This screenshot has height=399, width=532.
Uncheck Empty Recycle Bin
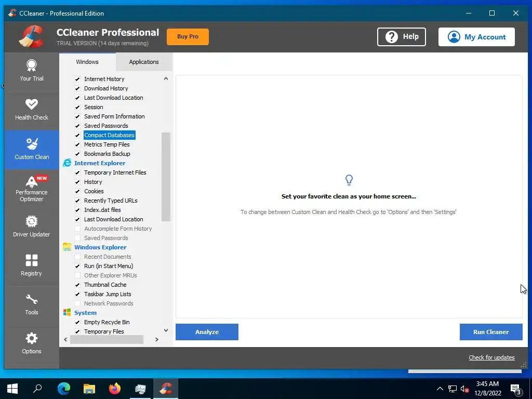click(x=77, y=322)
